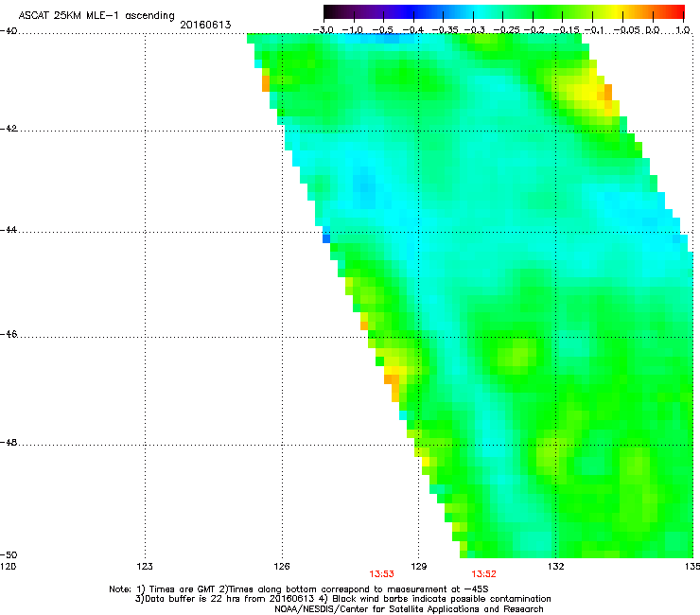This screenshot has width=700, height=615.
Task: Pick the cyan section of the color bar
Action: pyautogui.click(x=480, y=11)
